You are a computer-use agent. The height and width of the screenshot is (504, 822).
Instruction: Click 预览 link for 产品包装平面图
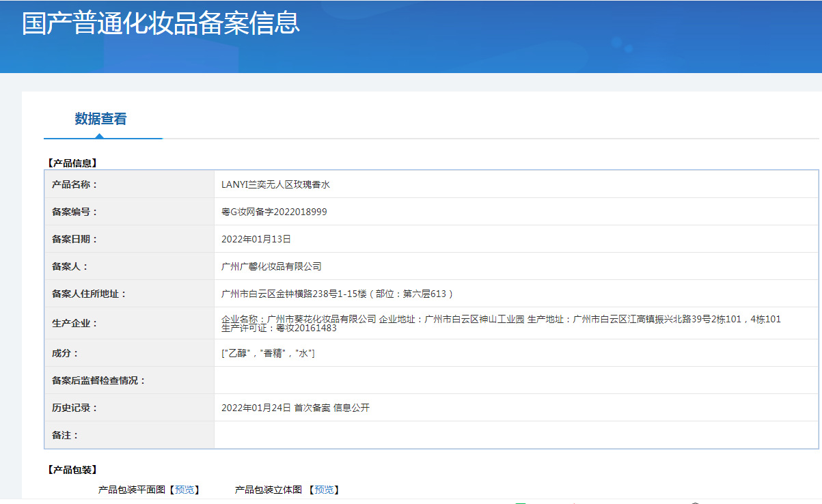[x=184, y=490]
